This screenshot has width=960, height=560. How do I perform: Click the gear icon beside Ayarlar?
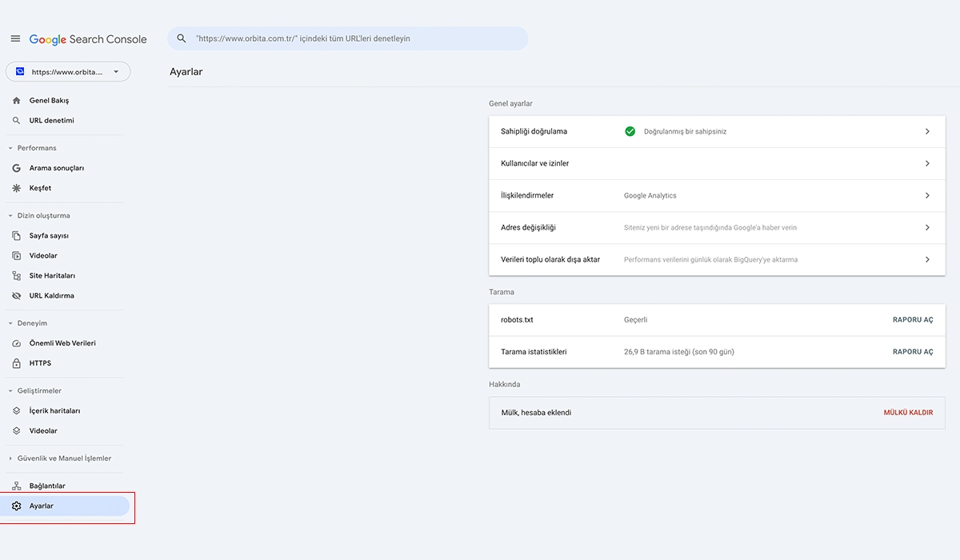pos(17,506)
